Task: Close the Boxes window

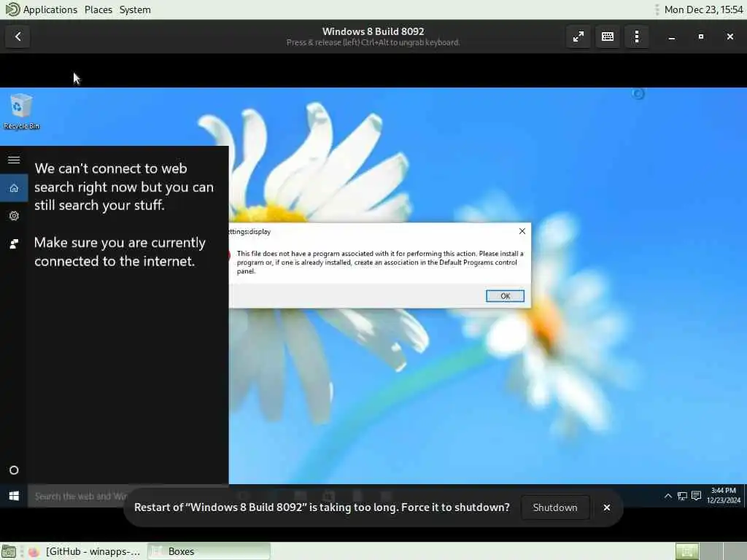Action: (729, 36)
